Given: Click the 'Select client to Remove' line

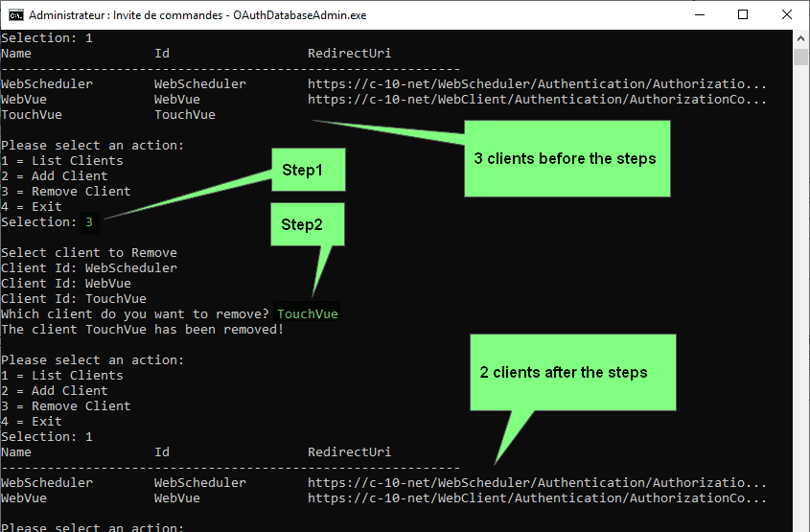Looking at the screenshot, I should click(88, 253).
